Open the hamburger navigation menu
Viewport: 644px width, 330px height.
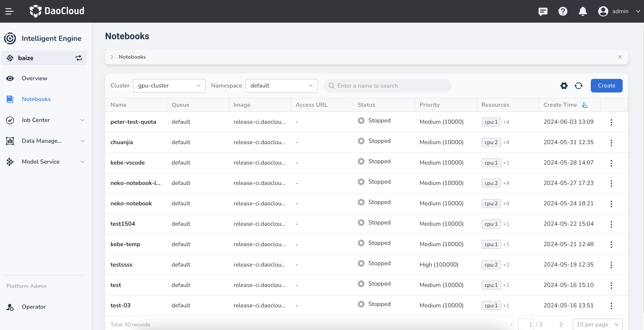[x=10, y=11]
